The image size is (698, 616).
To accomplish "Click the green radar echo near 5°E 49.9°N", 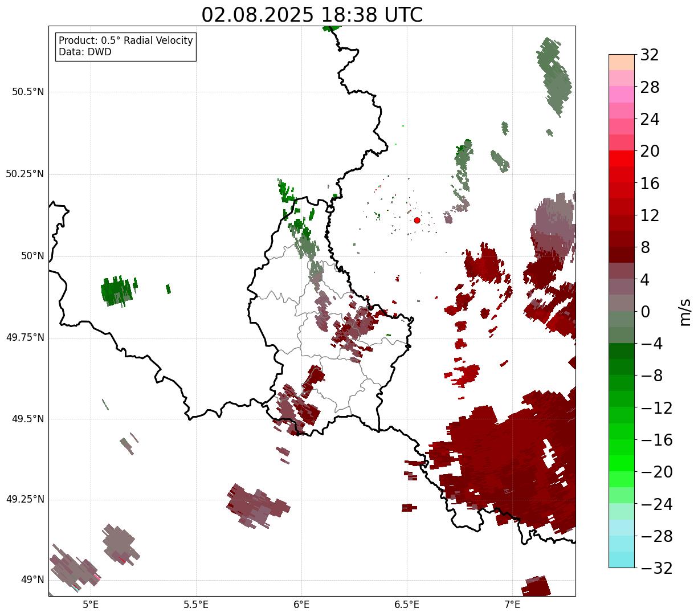I will click(118, 291).
